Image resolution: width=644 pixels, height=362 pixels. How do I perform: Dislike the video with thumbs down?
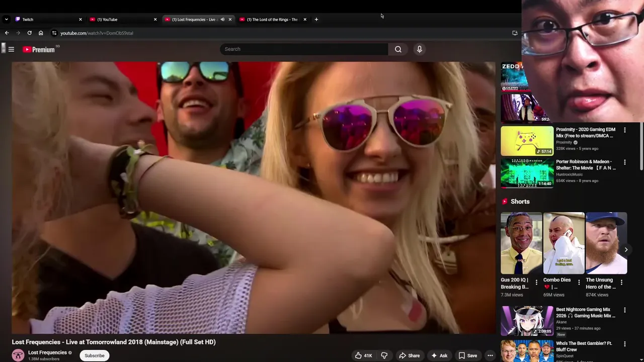384,355
